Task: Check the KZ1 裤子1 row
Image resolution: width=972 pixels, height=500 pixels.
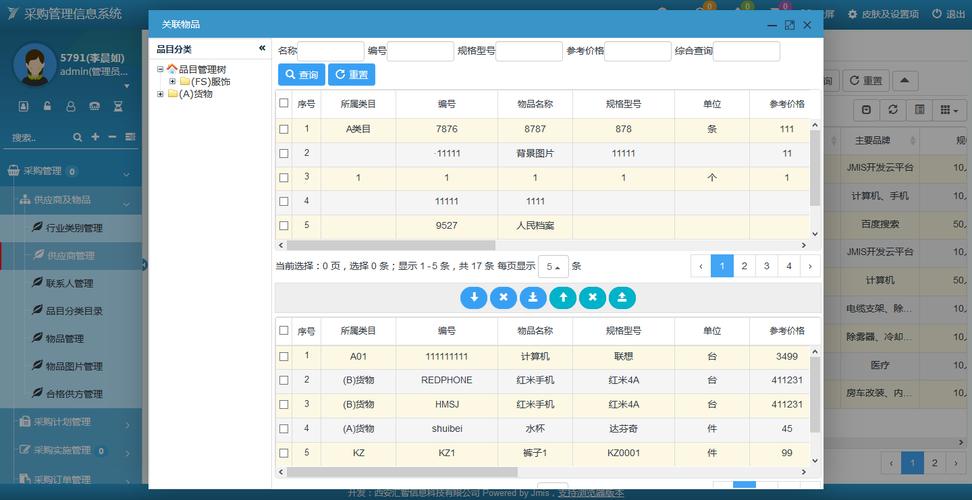Action: coord(283,453)
